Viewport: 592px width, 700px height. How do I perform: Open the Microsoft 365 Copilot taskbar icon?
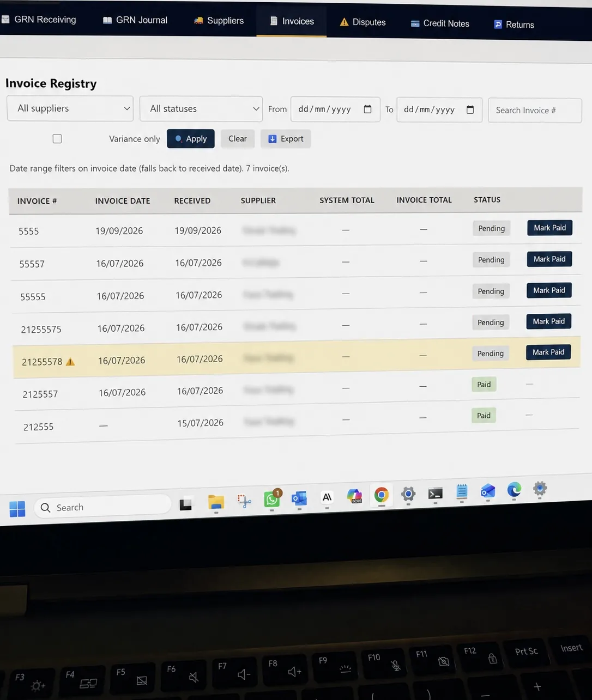pyautogui.click(x=354, y=496)
